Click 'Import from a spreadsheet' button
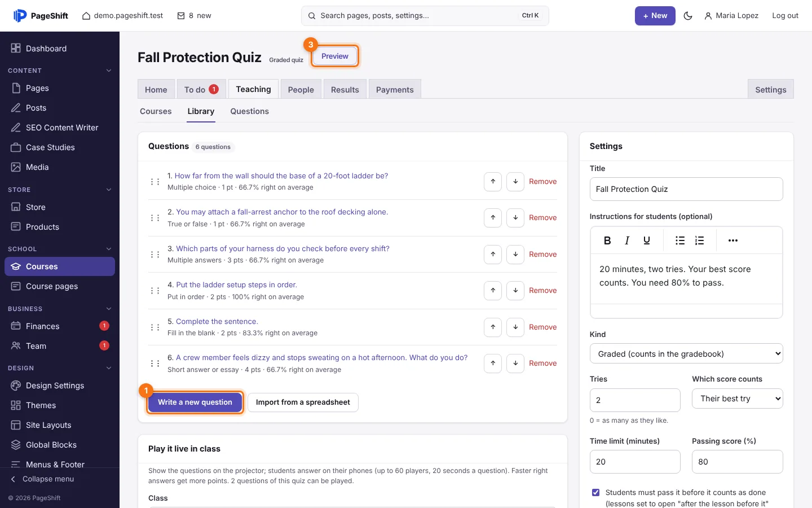 303,402
